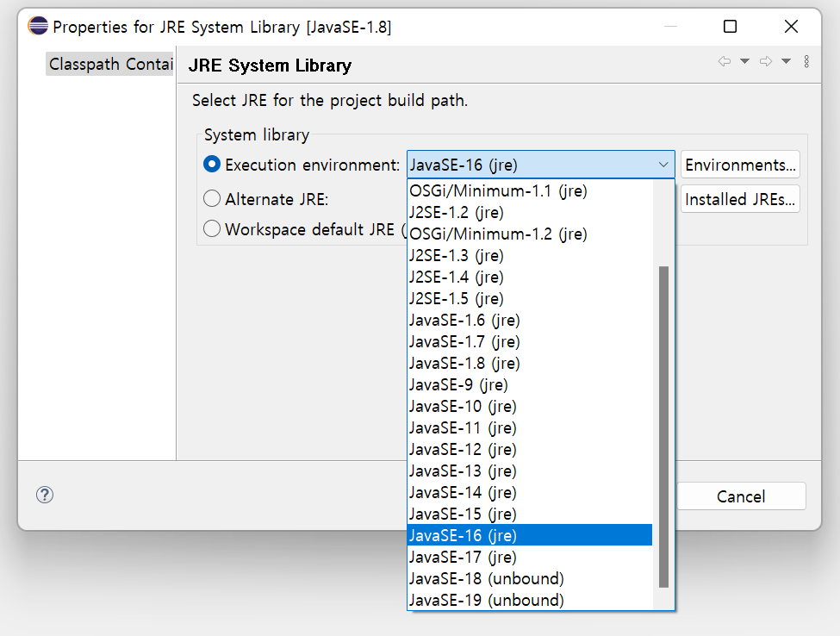Click the help question mark icon
The image size is (840, 636).
(45, 495)
